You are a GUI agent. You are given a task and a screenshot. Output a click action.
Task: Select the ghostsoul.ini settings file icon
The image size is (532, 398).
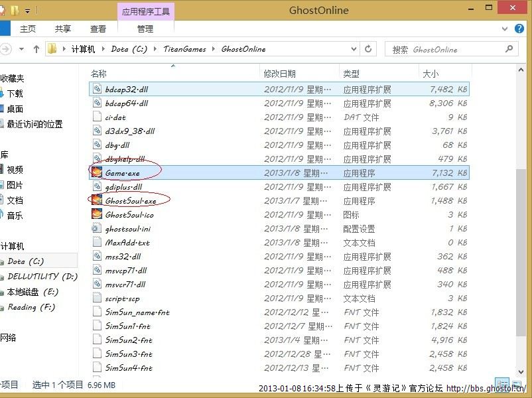97,228
